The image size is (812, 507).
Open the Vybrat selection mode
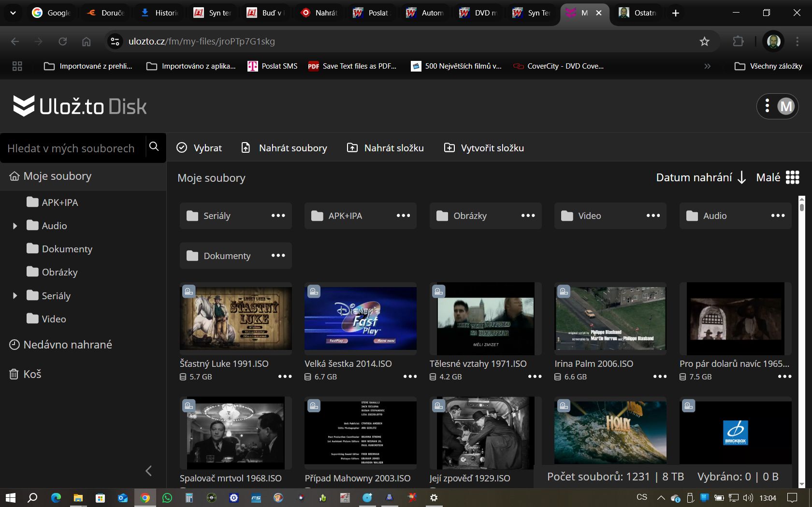pos(199,148)
